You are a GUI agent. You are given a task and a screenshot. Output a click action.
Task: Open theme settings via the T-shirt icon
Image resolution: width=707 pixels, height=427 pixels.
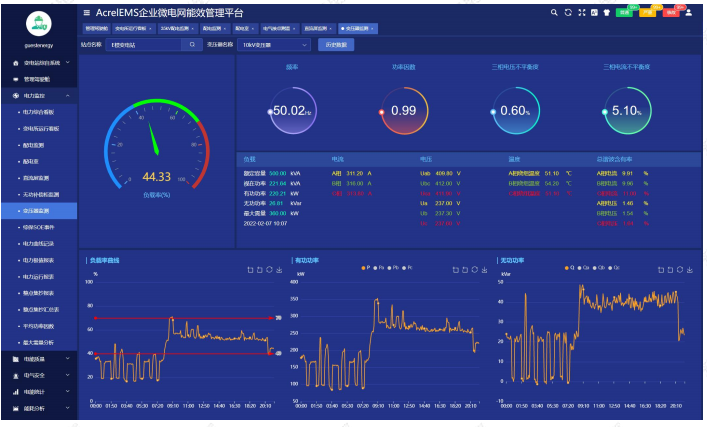[607, 13]
